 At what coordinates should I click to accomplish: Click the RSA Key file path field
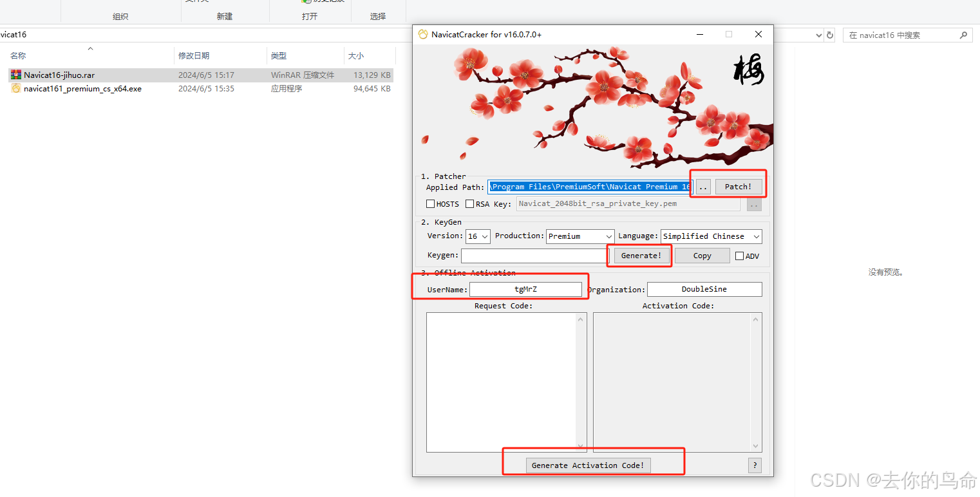pos(628,204)
